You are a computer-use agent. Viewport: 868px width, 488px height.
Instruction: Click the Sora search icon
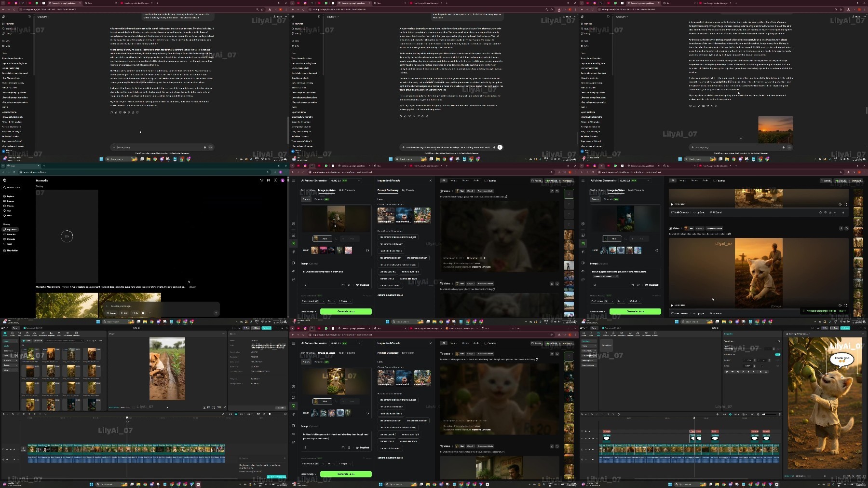(5, 187)
